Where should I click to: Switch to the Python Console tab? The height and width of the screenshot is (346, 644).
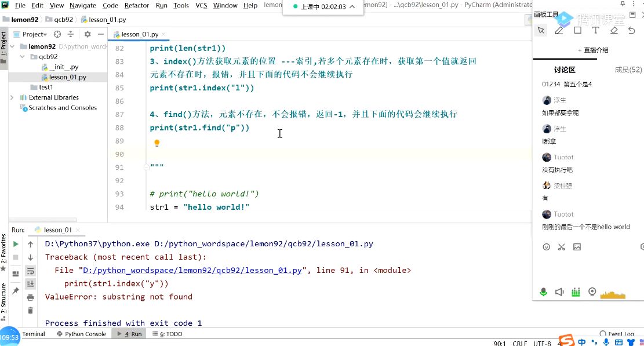81,334
